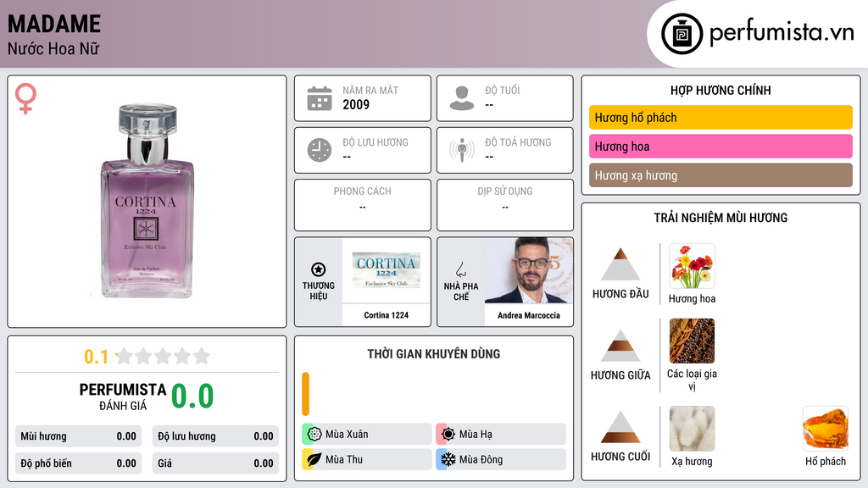Select the Mùa Hạ season button
The width and height of the screenshot is (868, 488).
click(x=501, y=434)
